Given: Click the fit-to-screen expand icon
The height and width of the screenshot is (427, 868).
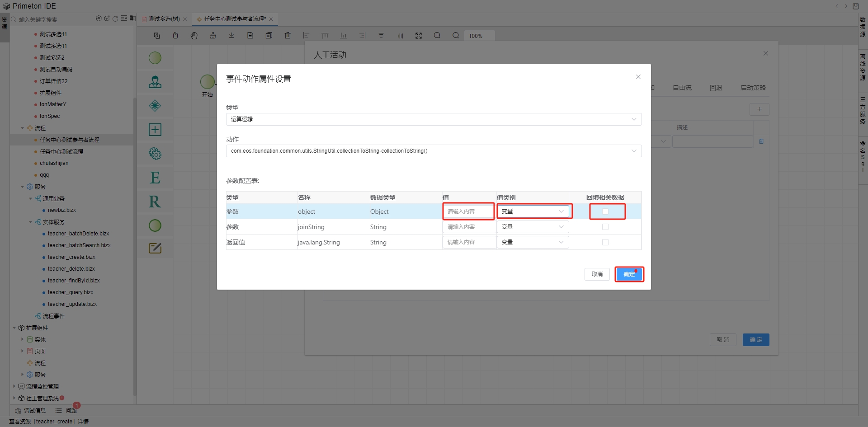Looking at the screenshot, I should [419, 36].
